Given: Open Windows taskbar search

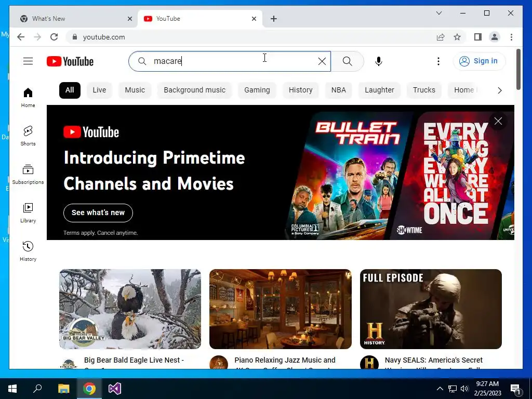Looking at the screenshot, I should 37,389.
